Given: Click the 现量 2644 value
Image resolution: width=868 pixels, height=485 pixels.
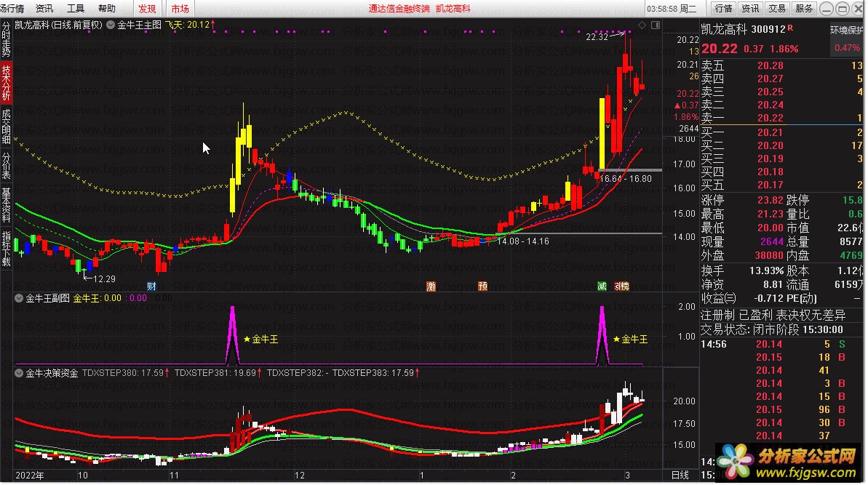Looking at the screenshot, I should coord(772,241).
